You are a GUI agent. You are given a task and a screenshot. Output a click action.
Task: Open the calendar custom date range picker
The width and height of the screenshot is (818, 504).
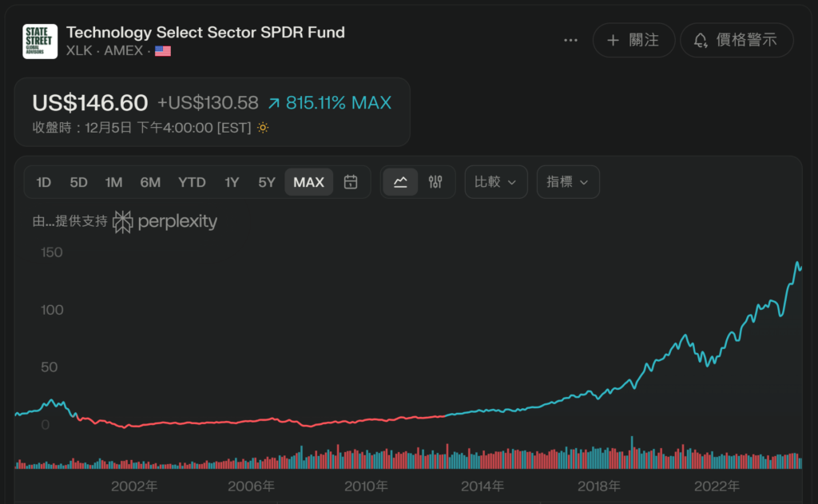[x=351, y=182]
